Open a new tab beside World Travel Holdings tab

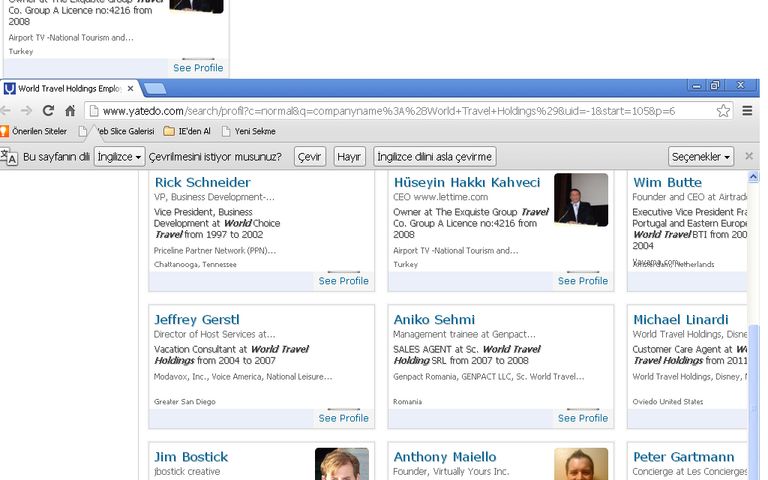pos(155,89)
